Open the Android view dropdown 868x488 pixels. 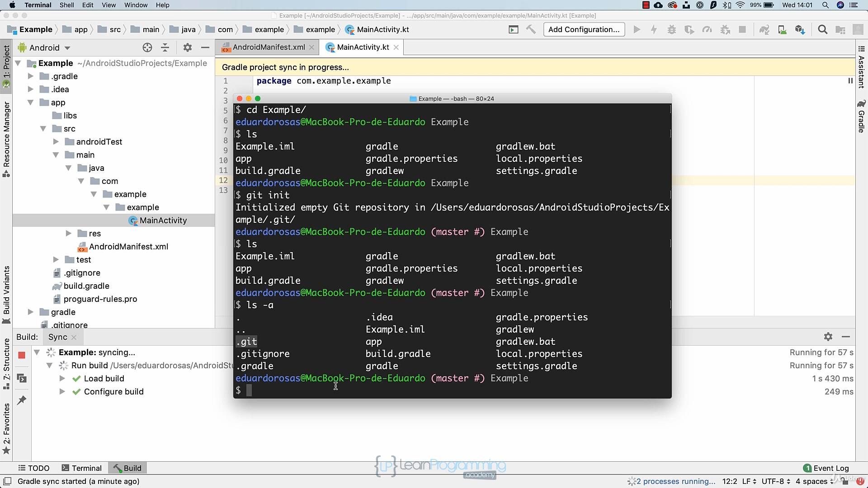[44, 47]
